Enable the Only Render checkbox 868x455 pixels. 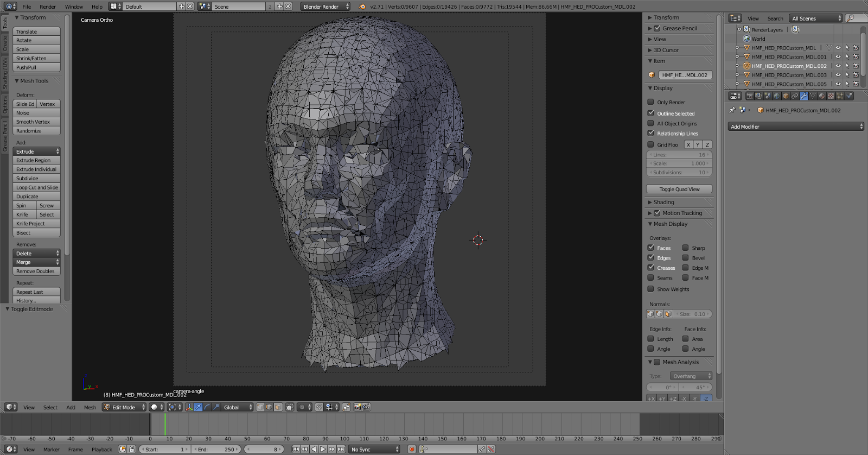[x=650, y=102]
